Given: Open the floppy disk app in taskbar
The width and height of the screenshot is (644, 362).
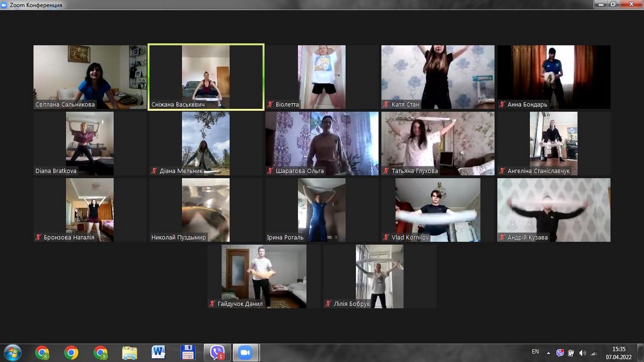Looking at the screenshot, I should click(188, 352).
